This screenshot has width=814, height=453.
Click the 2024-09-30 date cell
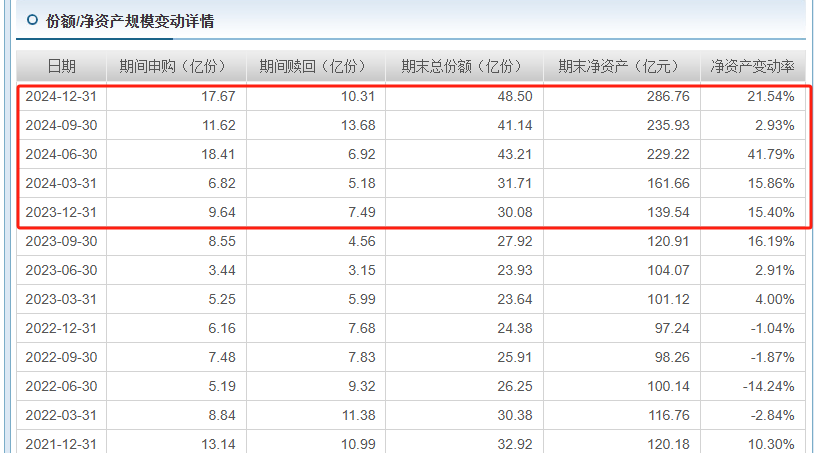pos(62,125)
